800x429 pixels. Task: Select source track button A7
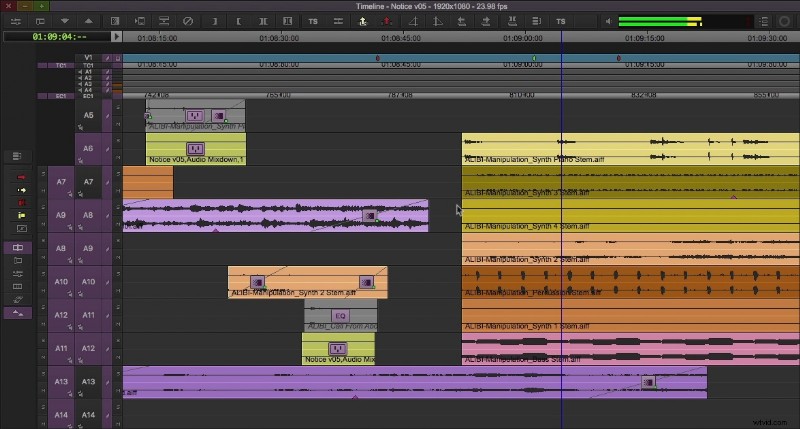pos(61,182)
